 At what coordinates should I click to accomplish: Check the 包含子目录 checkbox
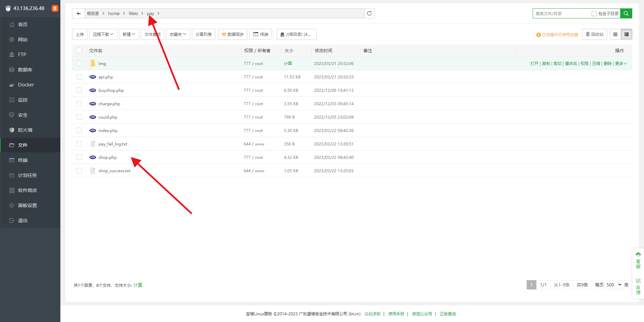[x=594, y=14]
